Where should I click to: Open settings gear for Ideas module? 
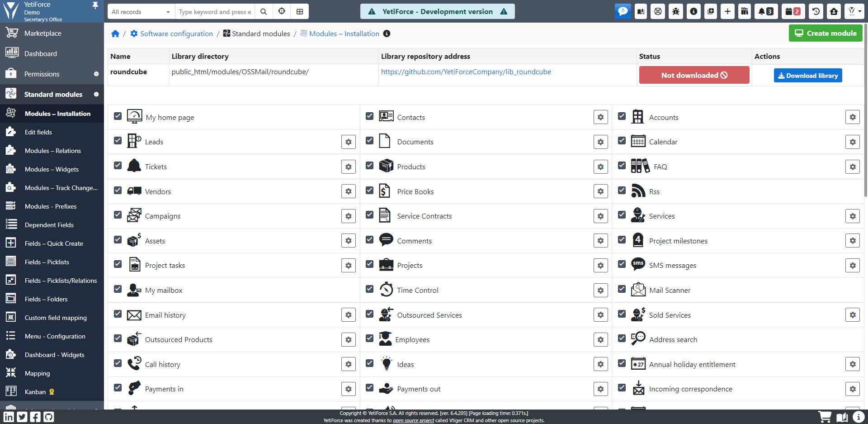(x=601, y=364)
